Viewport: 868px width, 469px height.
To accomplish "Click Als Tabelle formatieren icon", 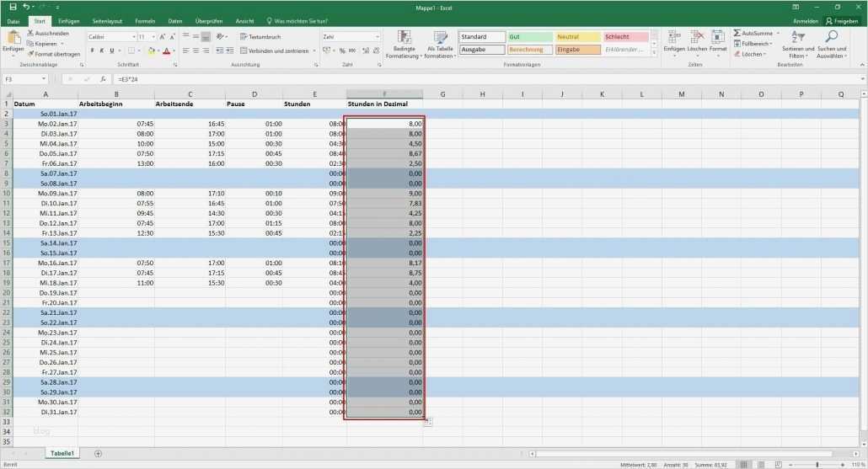I will (440, 38).
